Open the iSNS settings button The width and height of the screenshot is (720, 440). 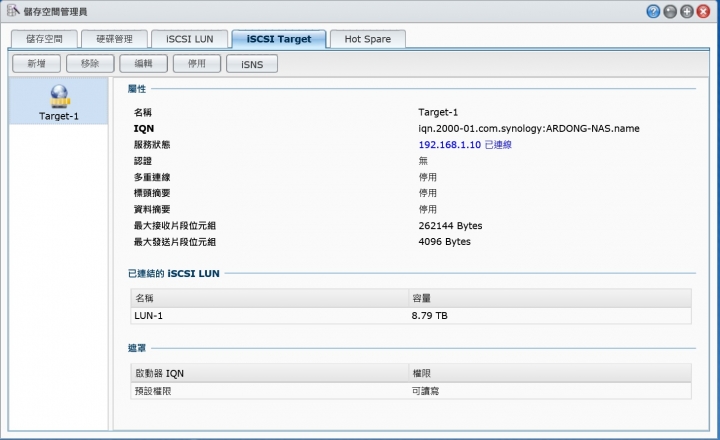click(x=252, y=64)
